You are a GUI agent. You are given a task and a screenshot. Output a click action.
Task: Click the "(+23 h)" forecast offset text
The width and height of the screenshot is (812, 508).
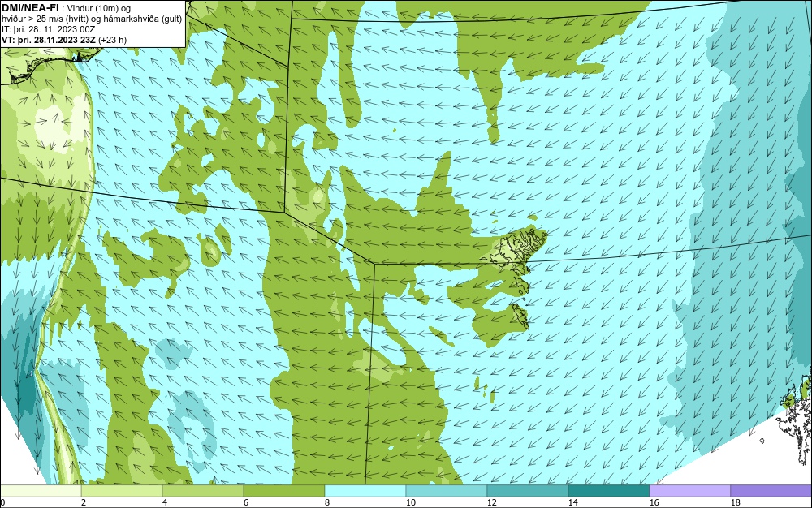tap(112, 40)
